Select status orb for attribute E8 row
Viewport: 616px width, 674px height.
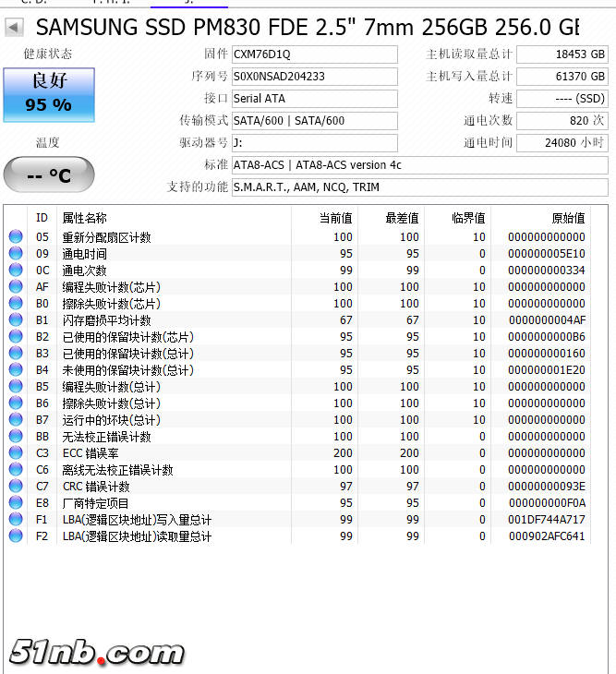(16, 502)
